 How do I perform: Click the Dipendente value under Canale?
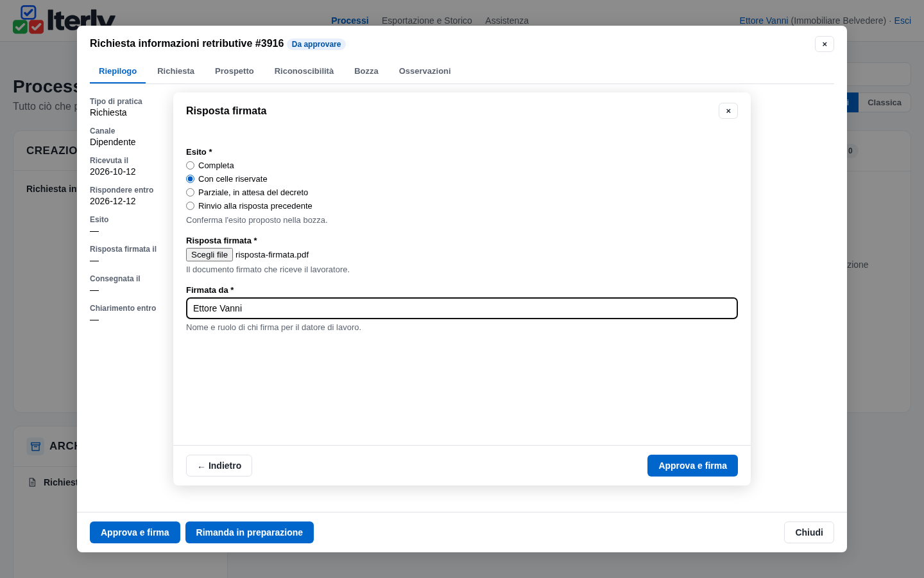(x=113, y=142)
